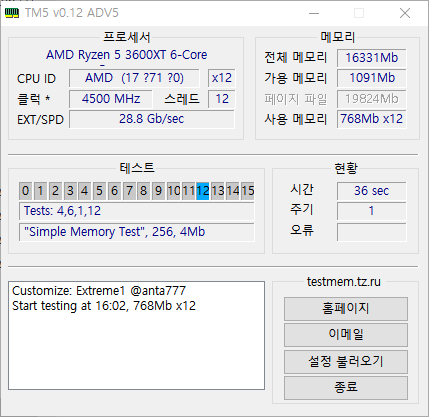The height and width of the screenshot is (417, 429).
Task: Select test block 13
Action: click(218, 191)
